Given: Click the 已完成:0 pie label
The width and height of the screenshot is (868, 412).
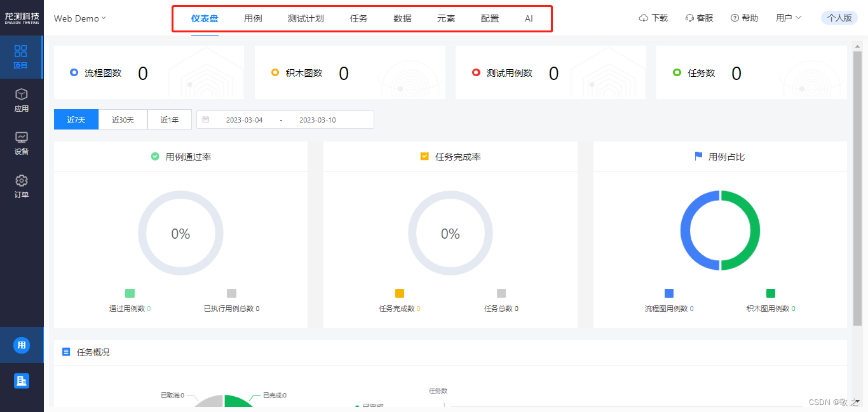Looking at the screenshot, I should [275, 395].
